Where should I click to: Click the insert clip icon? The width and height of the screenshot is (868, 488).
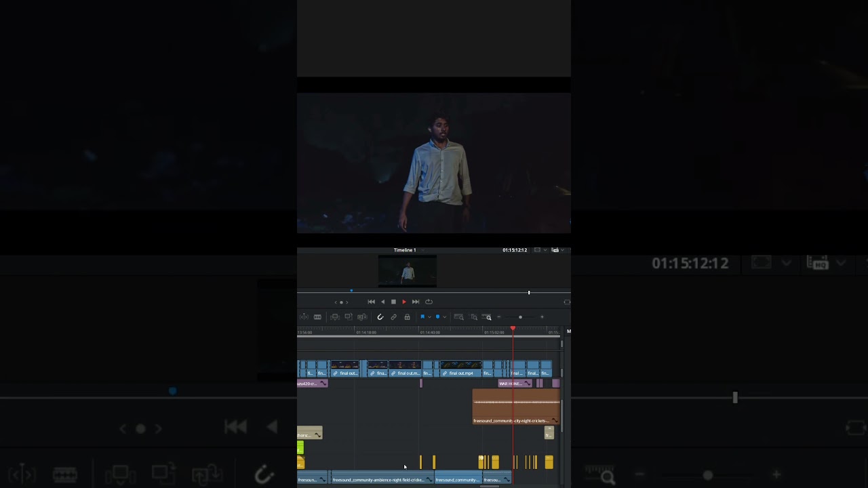(x=335, y=317)
